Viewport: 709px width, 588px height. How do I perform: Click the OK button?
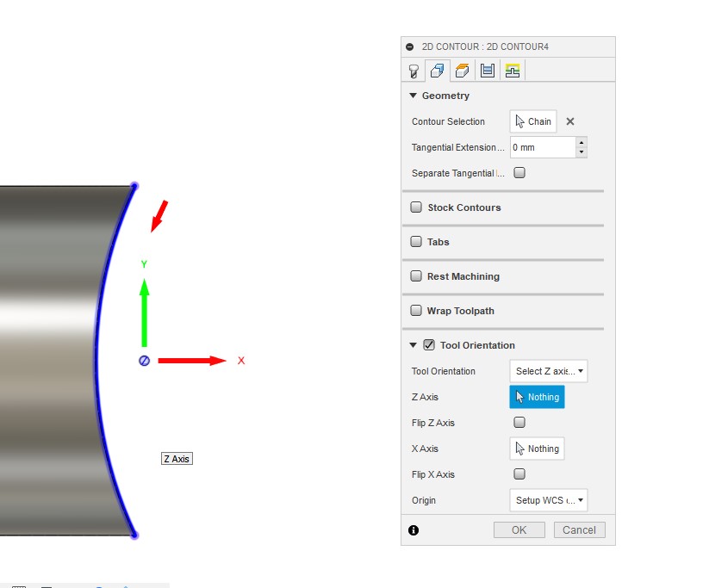coord(519,529)
